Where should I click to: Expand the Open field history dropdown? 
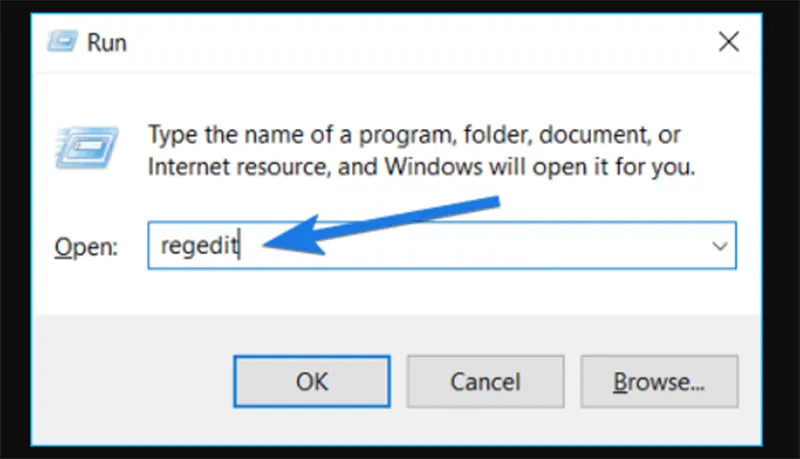click(719, 246)
